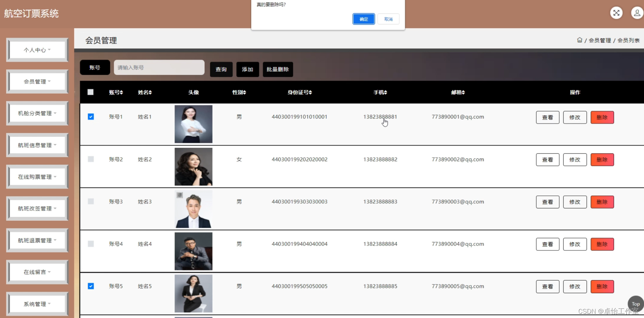Image resolution: width=644 pixels, height=318 pixels.
Task: Expand the 在线留言 sidebar menu
Action: [x=37, y=272]
